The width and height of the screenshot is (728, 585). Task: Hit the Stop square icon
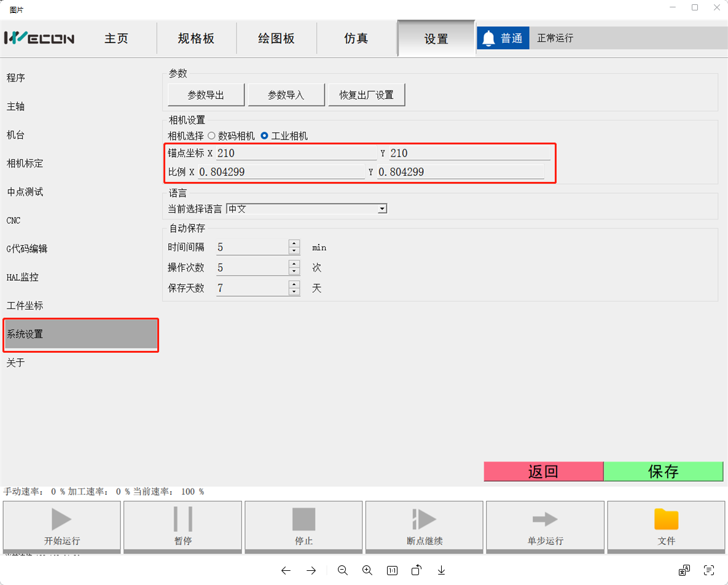click(x=303, y=519)
